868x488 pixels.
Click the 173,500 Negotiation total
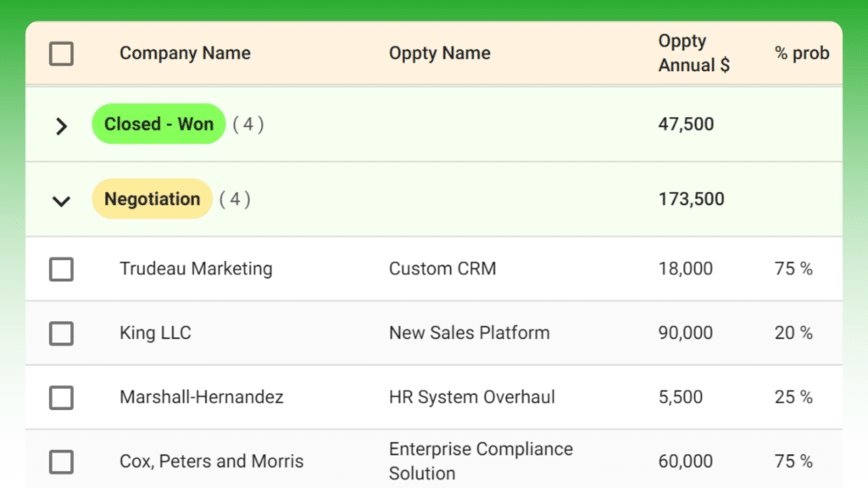pyautogui.click(x=691, y=198)
